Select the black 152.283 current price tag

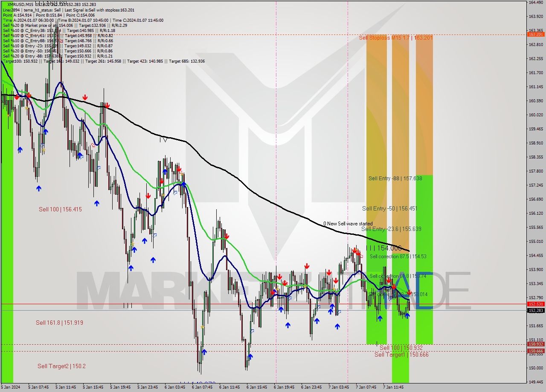(536, 311)
